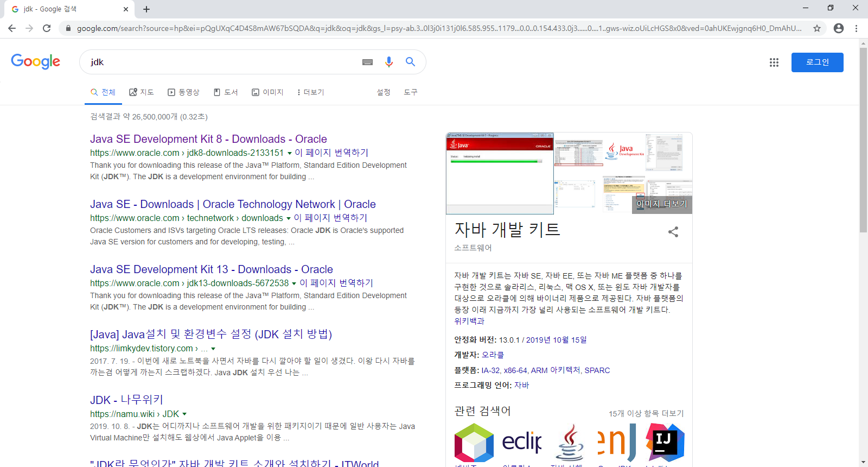Select the 전체 search tab

tap(103, 92)
